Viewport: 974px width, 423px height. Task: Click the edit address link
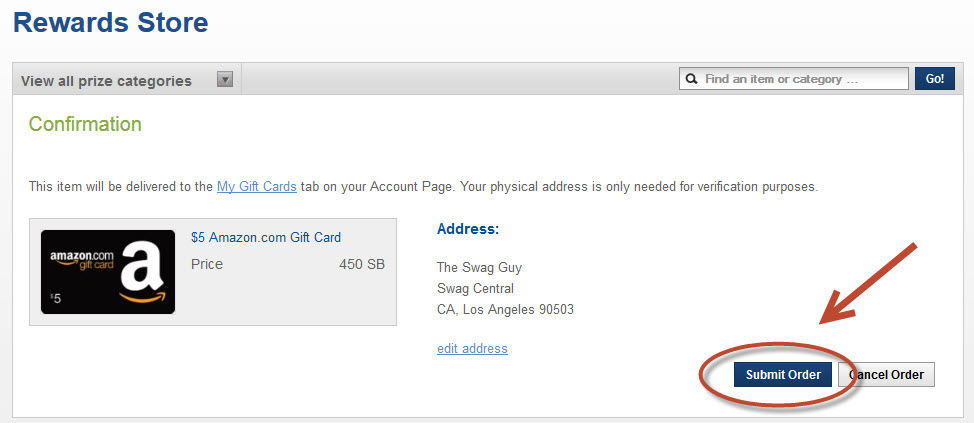coord(472,349)
